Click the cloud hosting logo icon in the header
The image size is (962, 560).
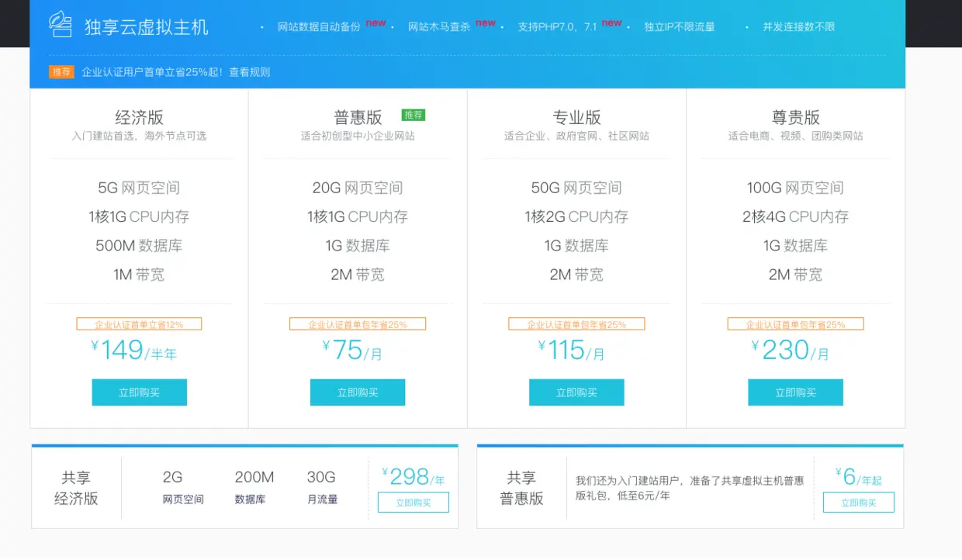[x=61, y=25]
